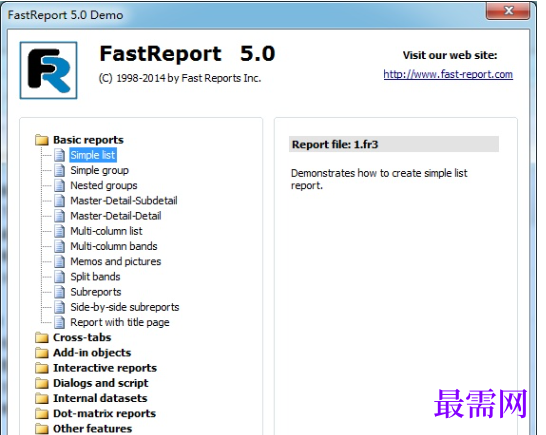Expand the Dot-matrix reports category
This screenshot has height=435, width=546.
[104, 414]
